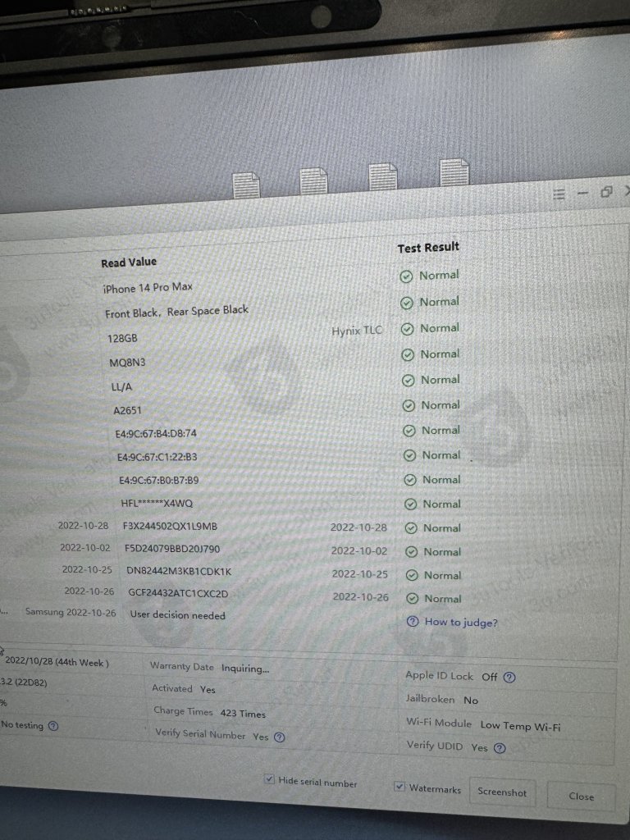Select the address E4:9C:67:B4:D8:74

pos(156,433)
